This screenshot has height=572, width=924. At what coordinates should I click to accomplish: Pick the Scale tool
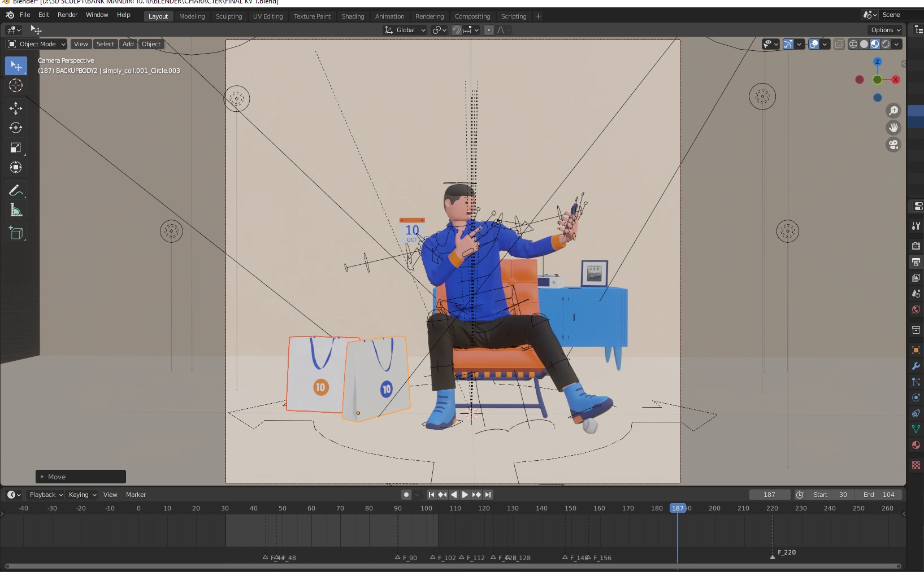16,148
